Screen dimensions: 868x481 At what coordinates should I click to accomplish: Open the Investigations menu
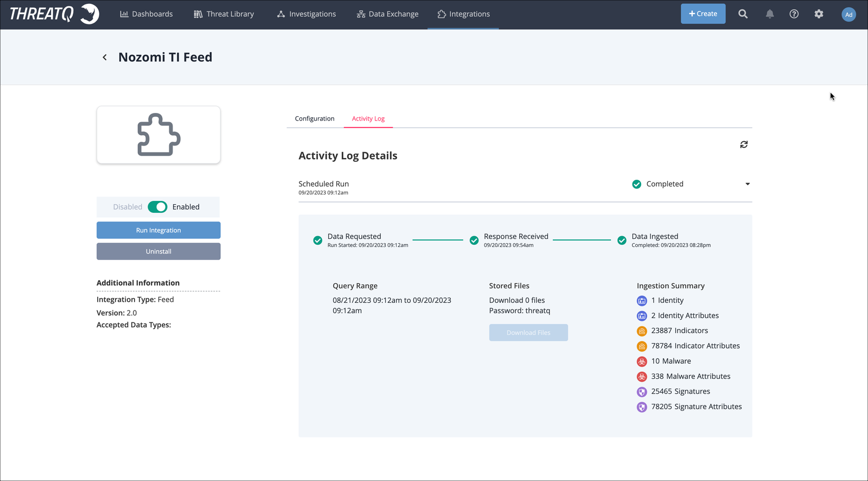[306, 14]
